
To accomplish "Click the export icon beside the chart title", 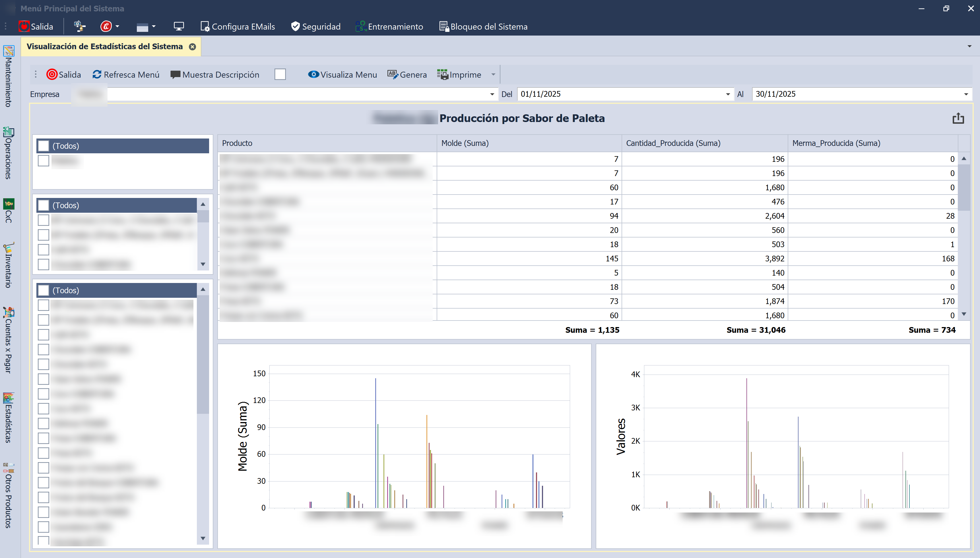I will 958,118.
